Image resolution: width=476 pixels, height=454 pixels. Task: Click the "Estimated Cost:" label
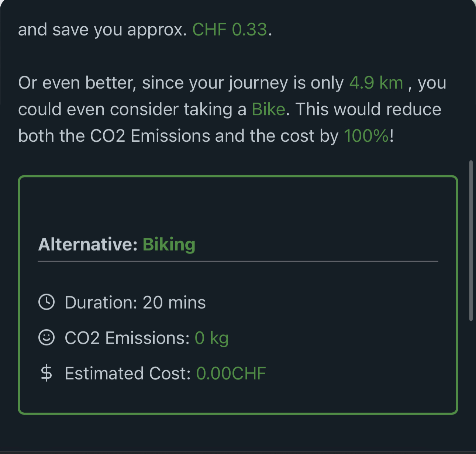[128, 374]
